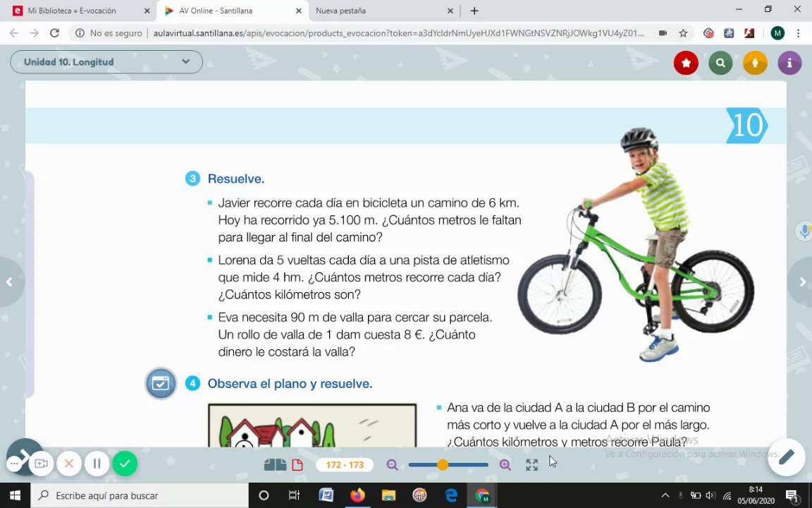
Task: Select double-page view icon
Action: click(275, 464)
